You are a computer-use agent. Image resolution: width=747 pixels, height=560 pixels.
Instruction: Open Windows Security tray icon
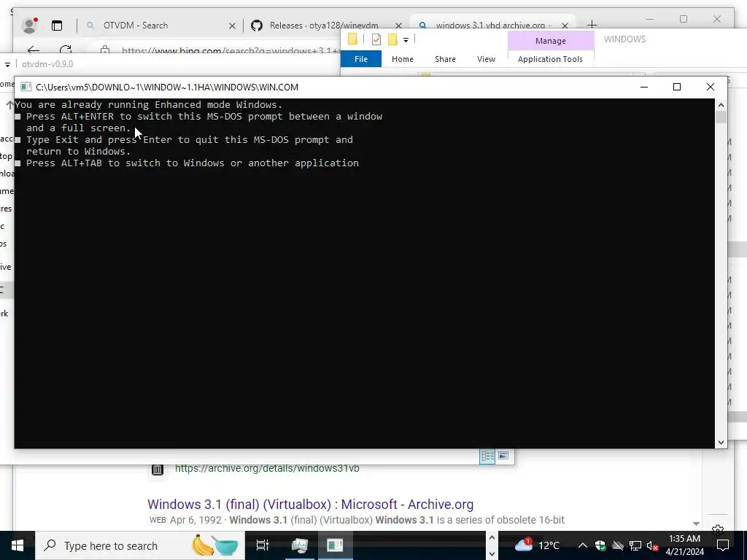600,545
